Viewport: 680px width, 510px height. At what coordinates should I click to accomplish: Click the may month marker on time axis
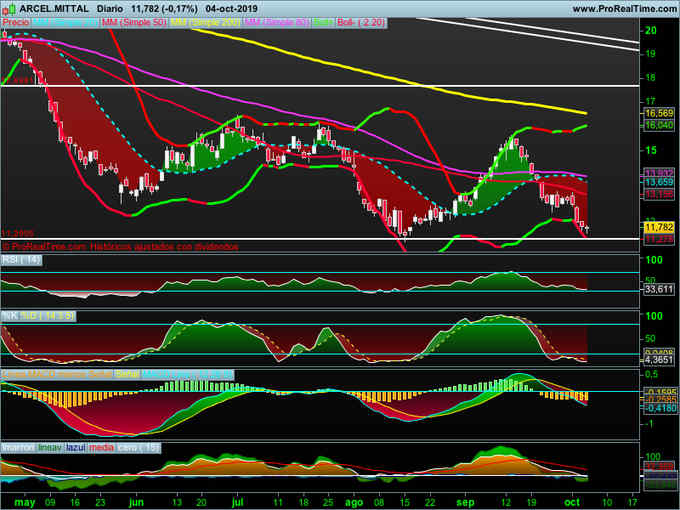pos(25,502)
